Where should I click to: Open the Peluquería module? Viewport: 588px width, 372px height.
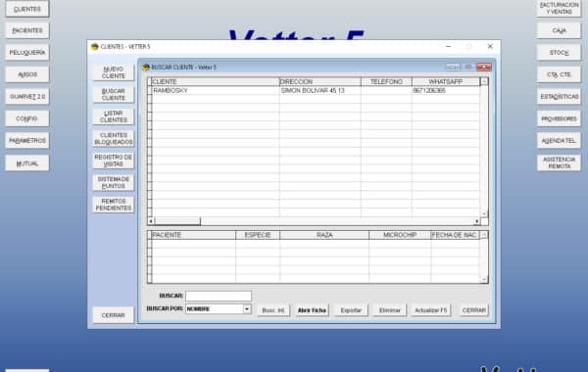coord(27,53)
